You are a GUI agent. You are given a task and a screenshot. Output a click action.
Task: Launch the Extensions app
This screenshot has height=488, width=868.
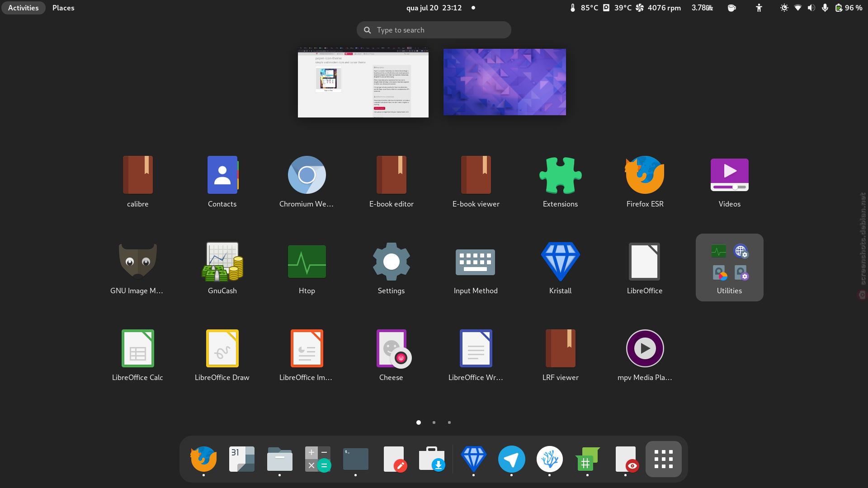coord(560,181)
